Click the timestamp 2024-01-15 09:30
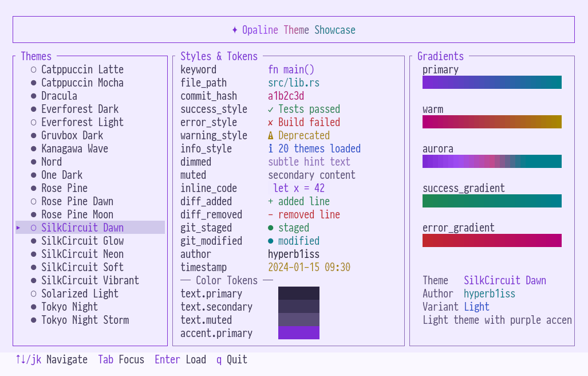Viewport: 588px width, 376px height. pyautogui.click(x=309, y=267)
